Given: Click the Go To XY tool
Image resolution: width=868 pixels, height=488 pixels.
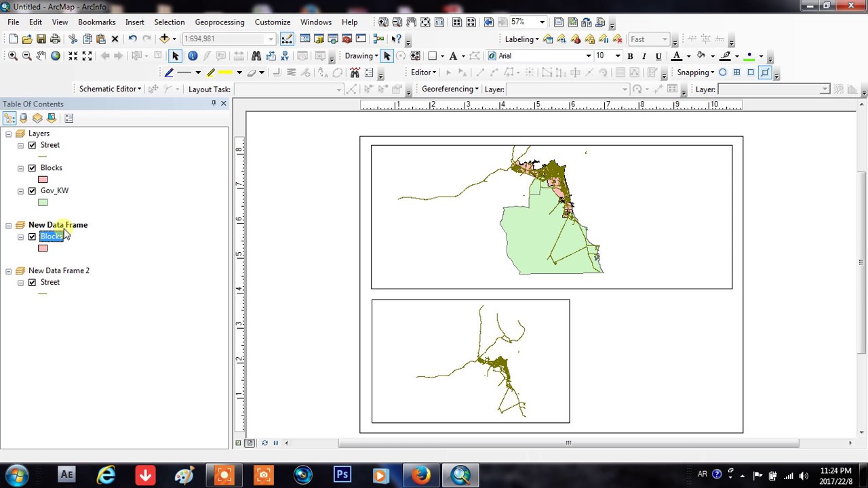Looking at the screenshot, I should 285,56.
